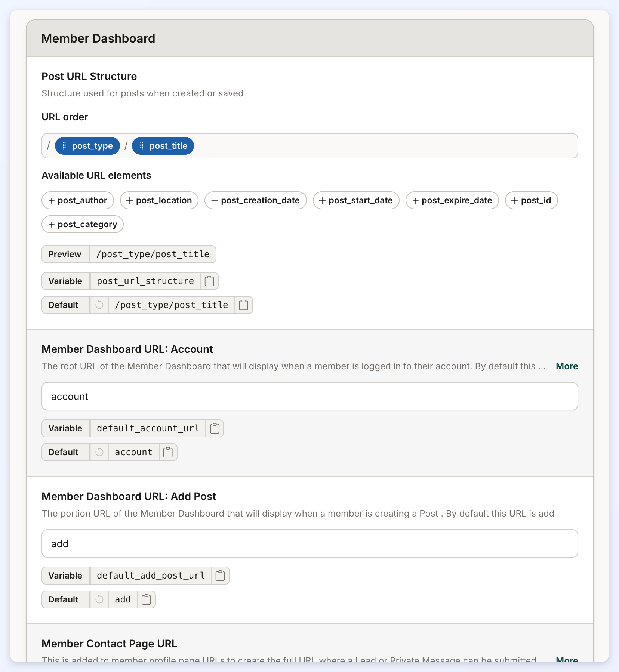Copy the add default value
619x672 pixels.
tap(147, 599)
